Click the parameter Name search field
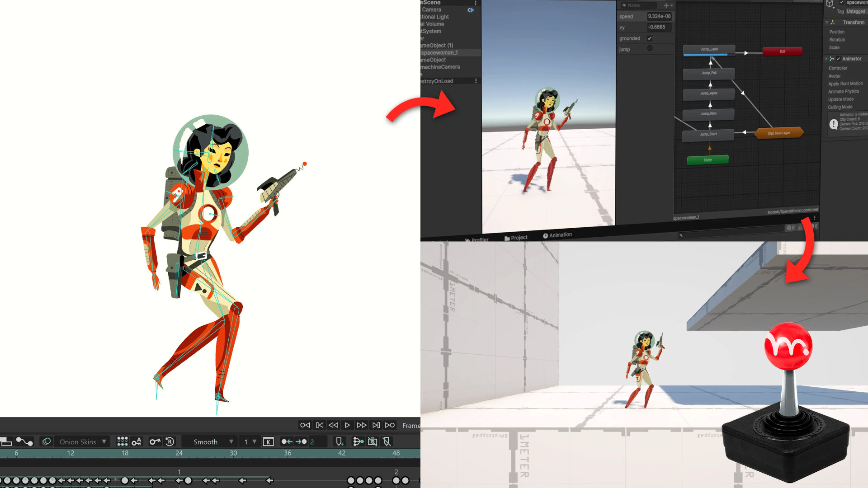Viewport: 868px width, 488px height. [x=638, y=5]
